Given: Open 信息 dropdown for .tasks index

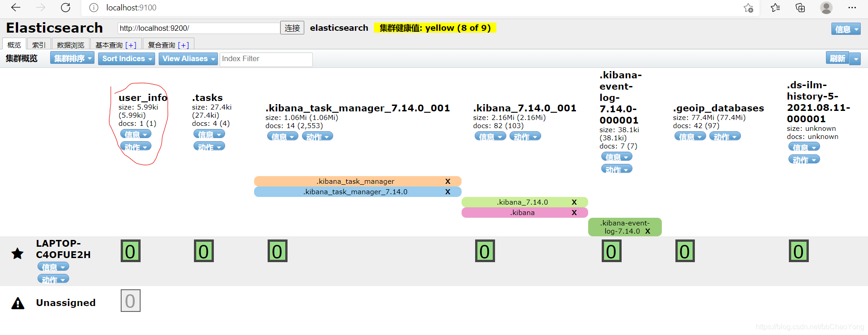Looking at the screenshot, I should tap(209, 134).
